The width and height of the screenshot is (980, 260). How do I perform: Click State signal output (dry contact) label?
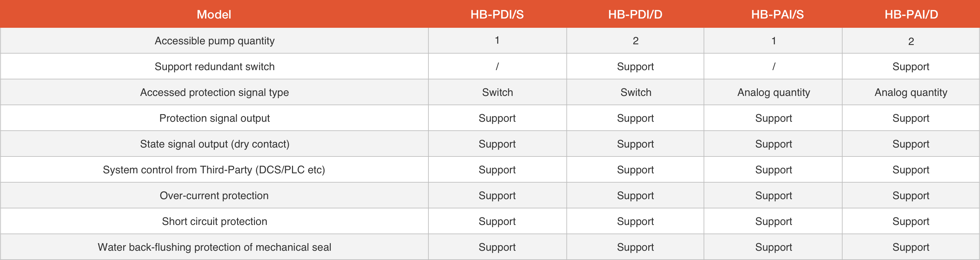pyautogui.click(x=214, y=144)
